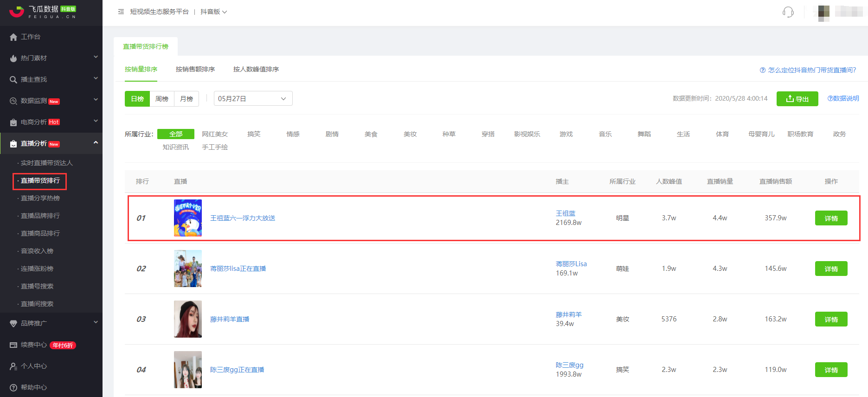Screen dimensions: 868x397
Task: Open streamer link 蒋丽莎Lisa
Action: (x=571, y=264)
